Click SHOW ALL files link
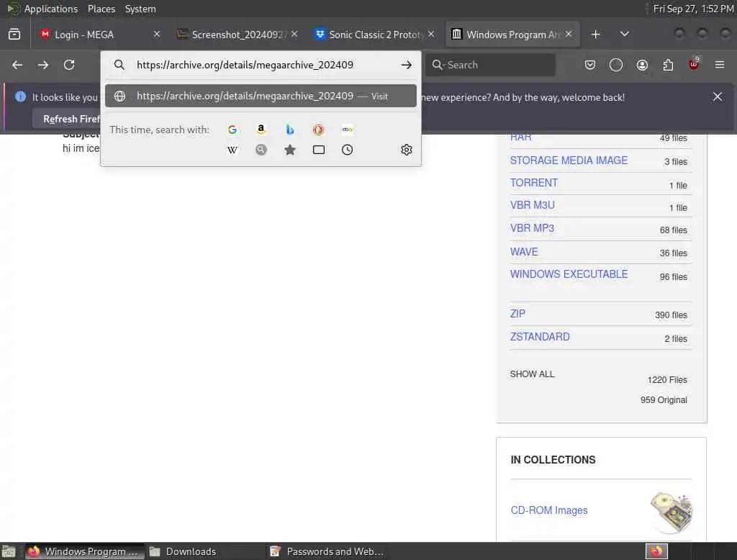The image size is (737, 560). tap(532, 374)
